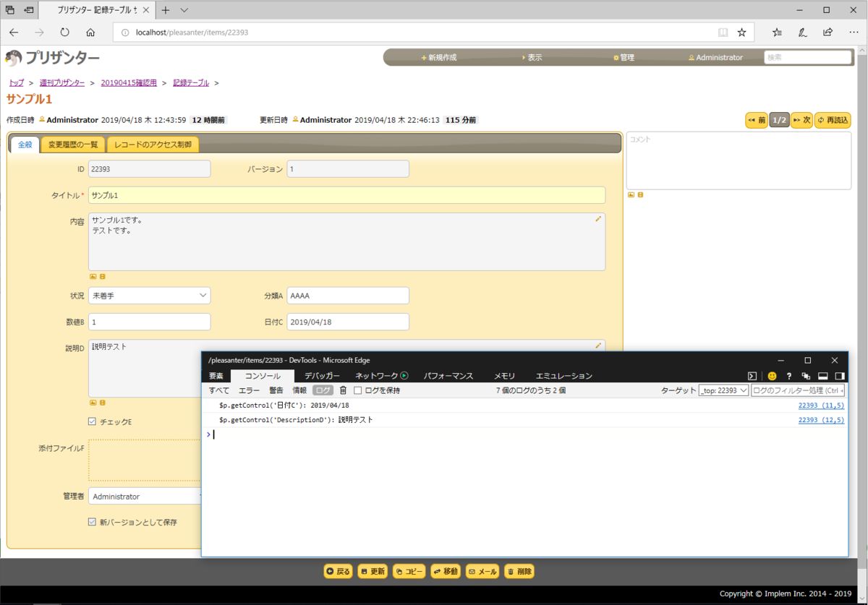Open the Administrator user menu
Viewport: 868px width, 605px height.
715,57
